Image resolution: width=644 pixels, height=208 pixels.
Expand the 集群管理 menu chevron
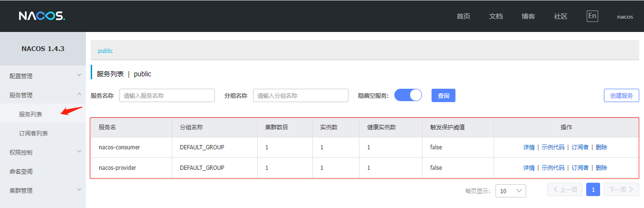point(79,190)
